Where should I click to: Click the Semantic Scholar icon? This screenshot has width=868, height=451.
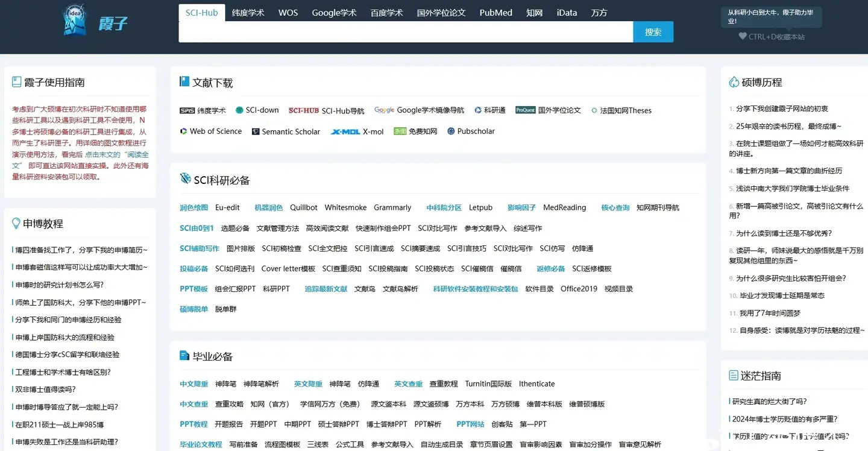pyautogui.click(x=256, y=131)
